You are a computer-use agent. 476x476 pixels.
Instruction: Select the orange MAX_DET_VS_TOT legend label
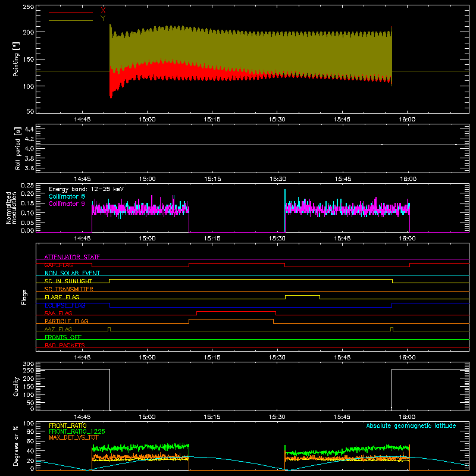coord(74,437)
